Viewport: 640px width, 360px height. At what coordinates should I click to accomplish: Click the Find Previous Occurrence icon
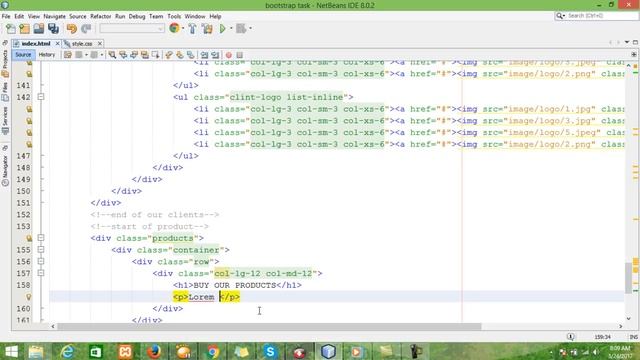(x=123, y=55)
